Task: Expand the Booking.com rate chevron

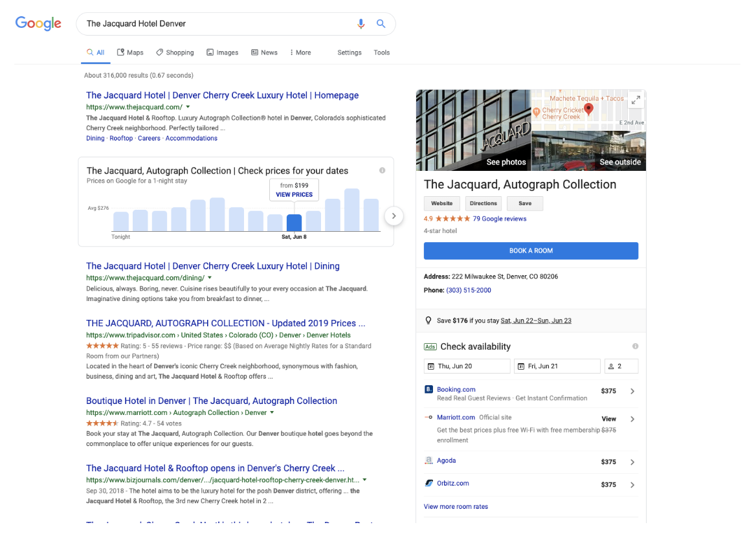Action: (632, 391)
